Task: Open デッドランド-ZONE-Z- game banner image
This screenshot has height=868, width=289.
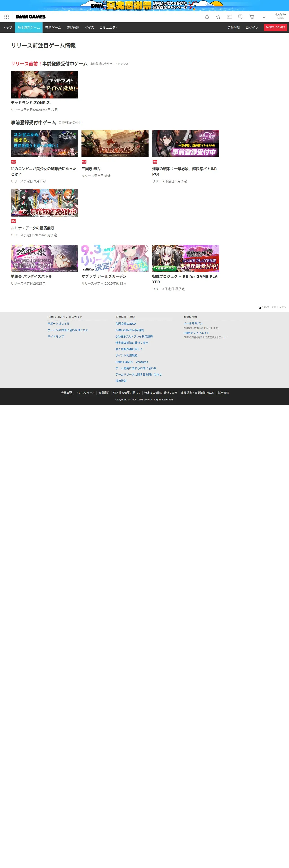Action: [44, 85]
